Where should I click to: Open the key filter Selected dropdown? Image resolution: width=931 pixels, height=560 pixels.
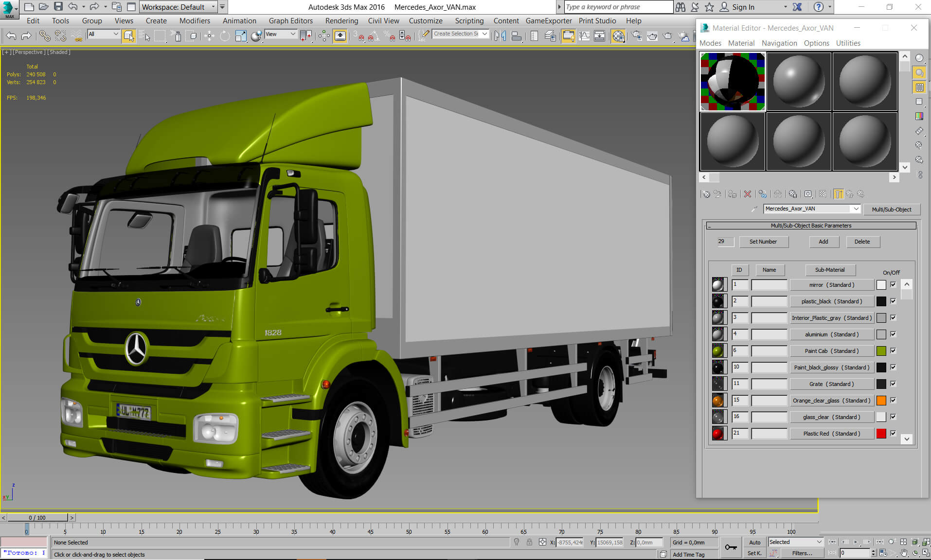click(795, 542)
